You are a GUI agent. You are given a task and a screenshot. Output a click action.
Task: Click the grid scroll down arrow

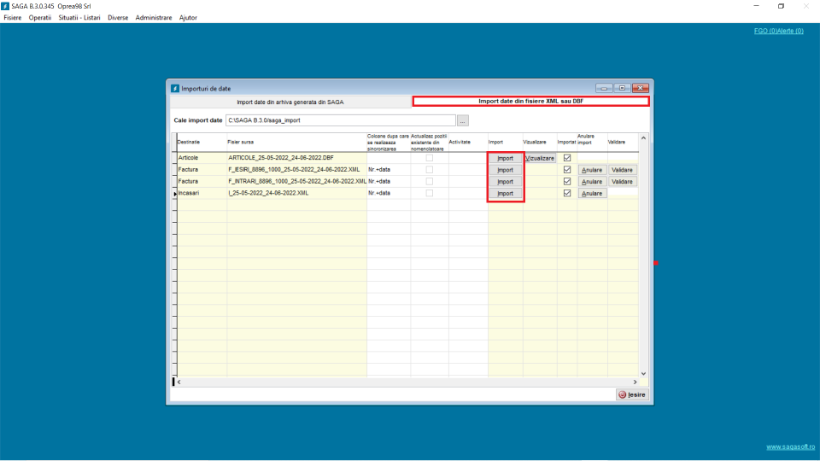(x=643, y=374)
